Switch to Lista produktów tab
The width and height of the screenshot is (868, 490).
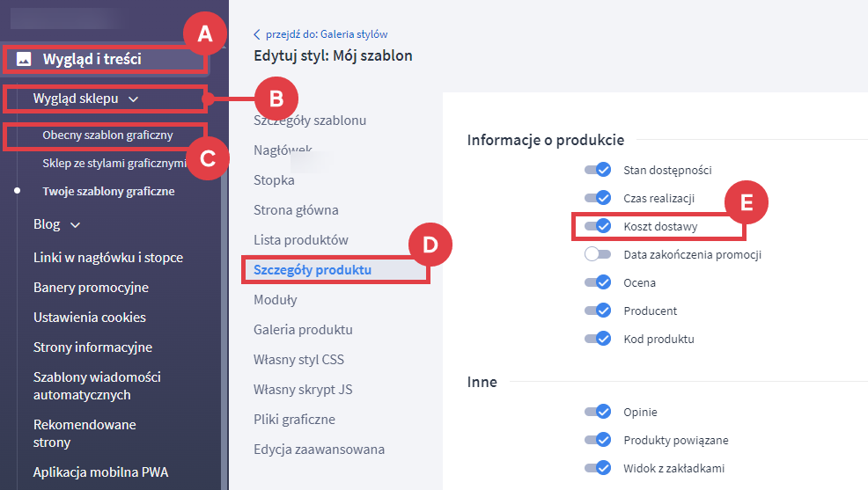click(x=301, y=240)
